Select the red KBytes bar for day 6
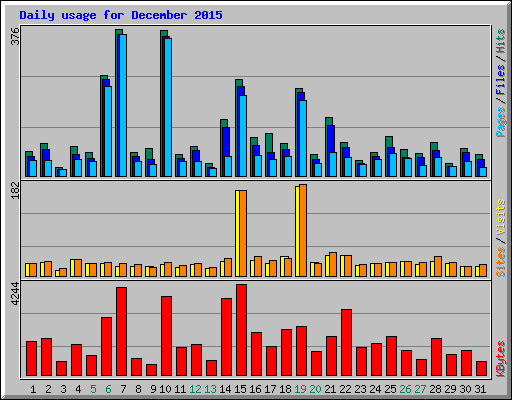512x400 pixels. pos(106,347)
